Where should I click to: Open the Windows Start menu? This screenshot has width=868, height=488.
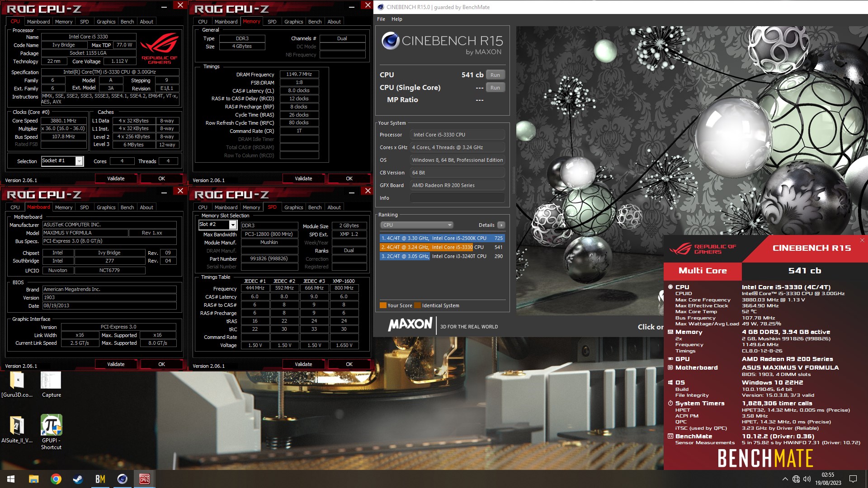point(11,479)
